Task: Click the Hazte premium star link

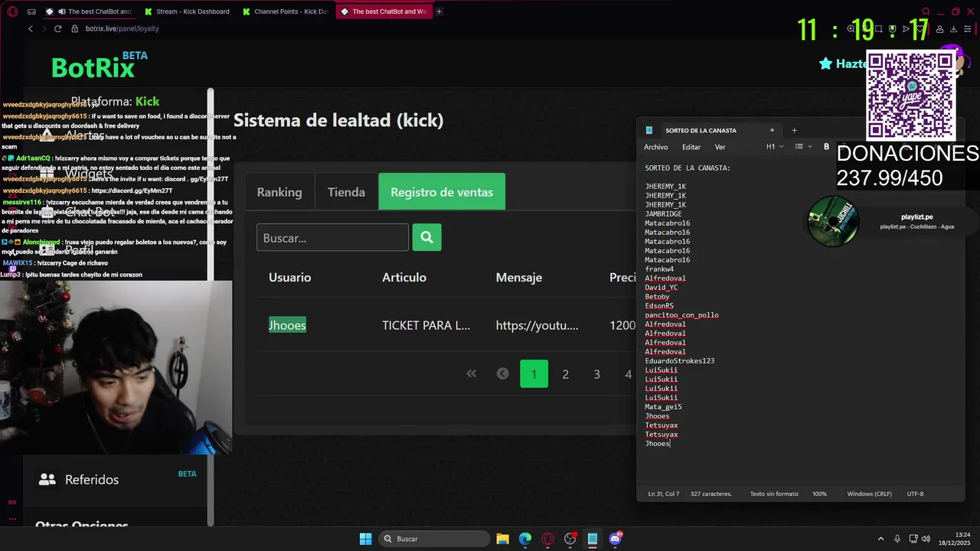Action: point(842,64)
